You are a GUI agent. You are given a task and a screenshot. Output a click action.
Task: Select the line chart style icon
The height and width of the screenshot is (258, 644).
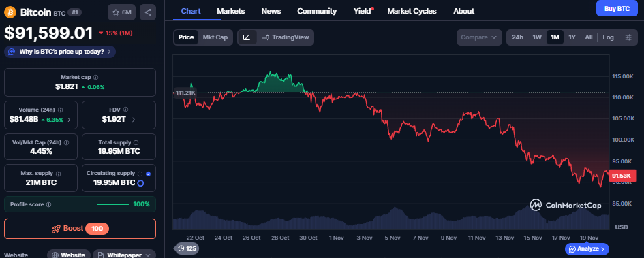click(x=247, y=37)
